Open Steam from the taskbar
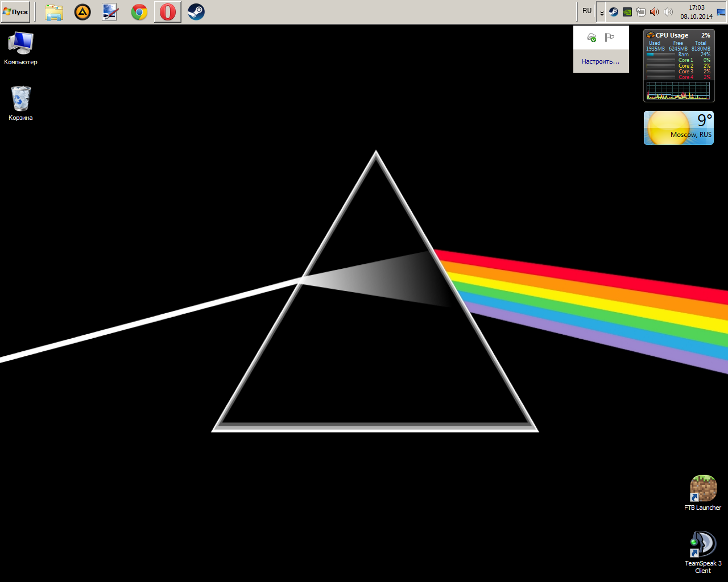 coord(196,12)
